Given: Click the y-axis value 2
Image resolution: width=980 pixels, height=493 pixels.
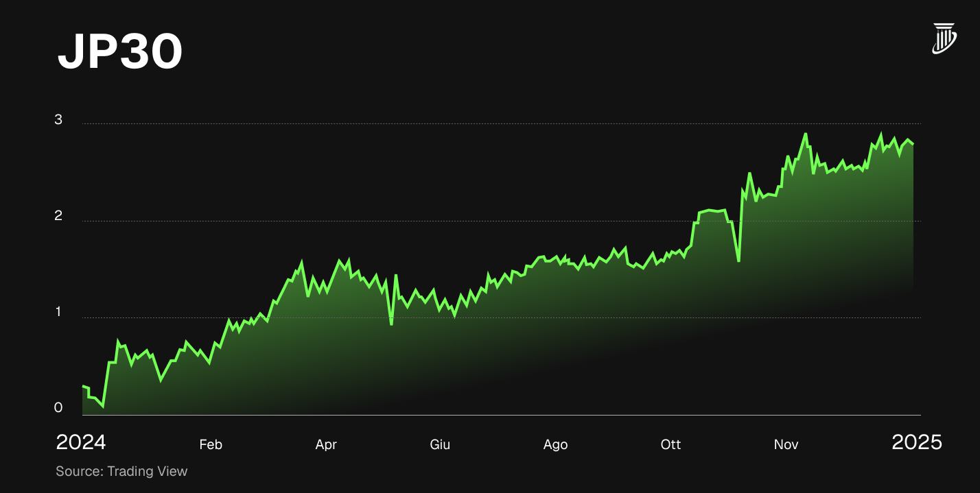Looking at the screenshot, I should pyautogui.click(x=58, y=215).
